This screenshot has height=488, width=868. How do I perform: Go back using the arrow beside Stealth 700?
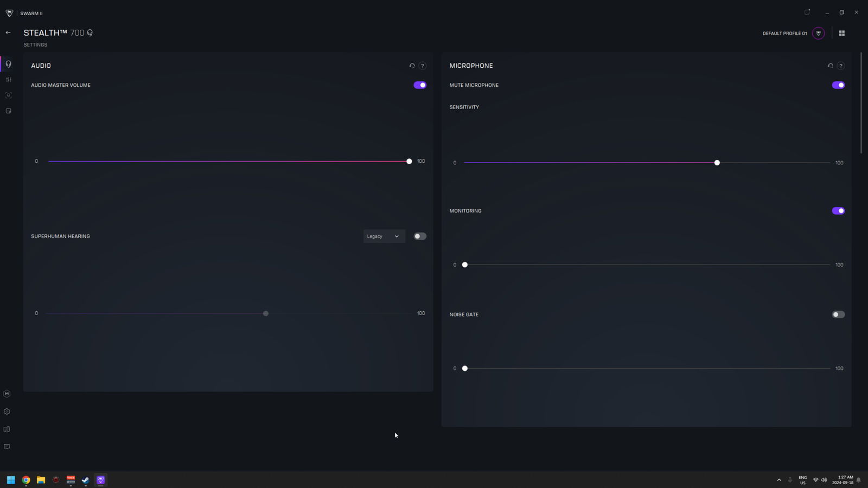coord(8,33)
